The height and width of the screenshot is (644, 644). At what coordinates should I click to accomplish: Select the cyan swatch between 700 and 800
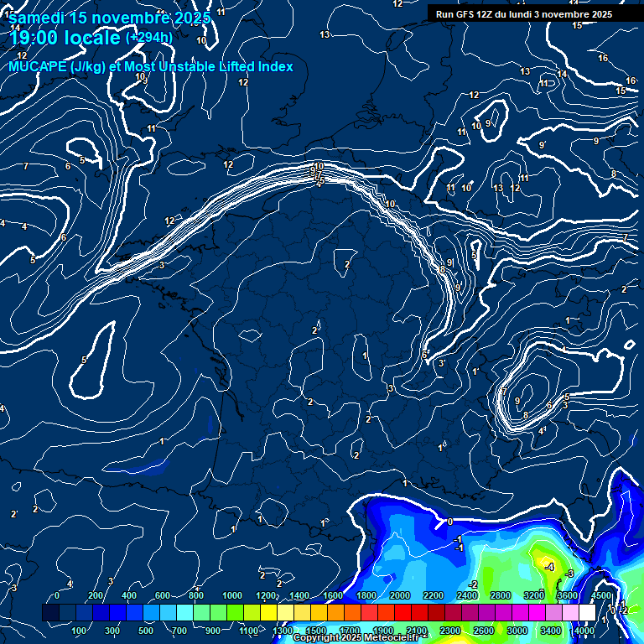pyautogui.click(x=184, y=612)
